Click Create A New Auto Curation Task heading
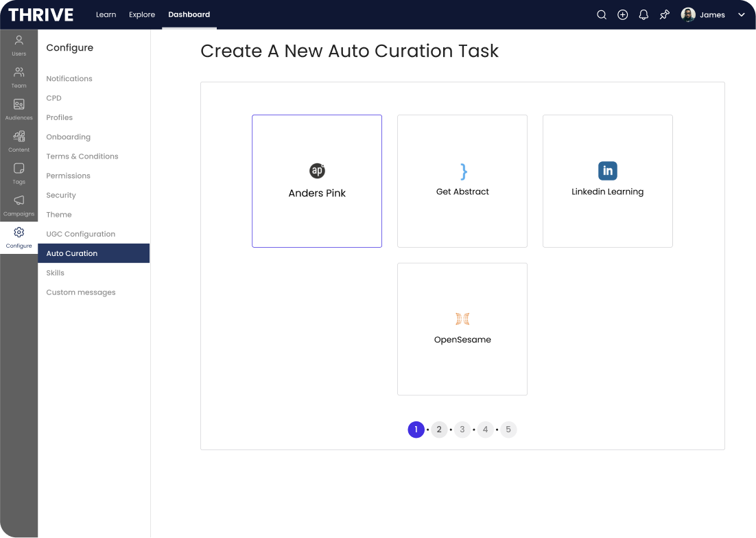 coord(350,51)
